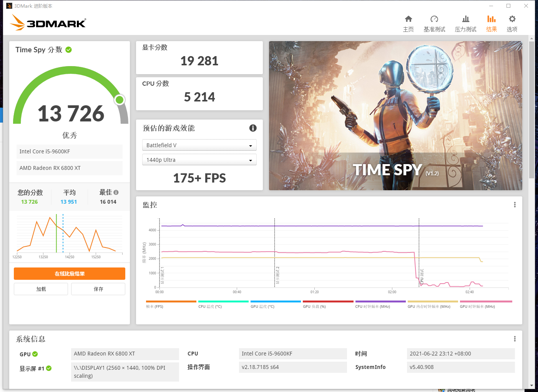Click the green check beside Time Spy 分数
The width and height of the screenshot is (538, 392).
pyautogui.click(x=69, y=50)
